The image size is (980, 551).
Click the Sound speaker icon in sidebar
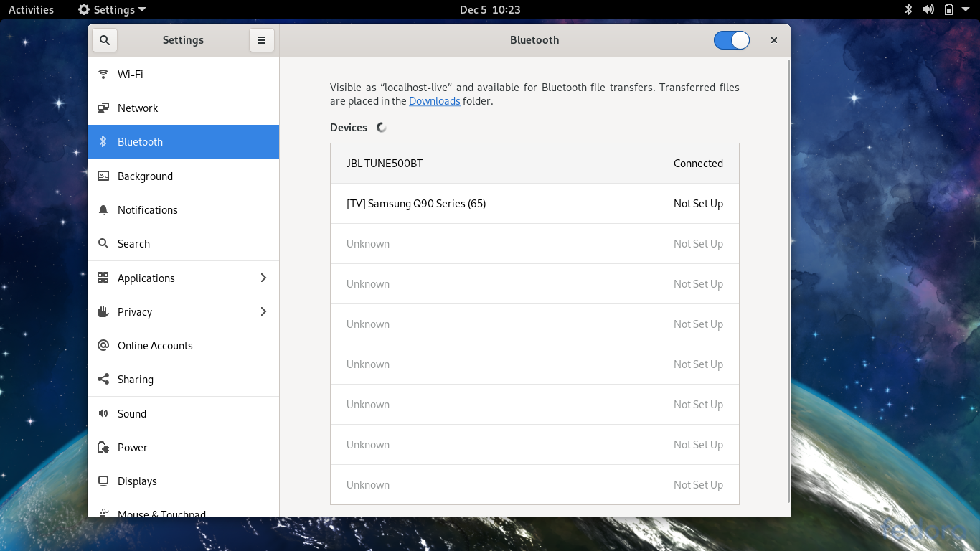coord(103,413)
